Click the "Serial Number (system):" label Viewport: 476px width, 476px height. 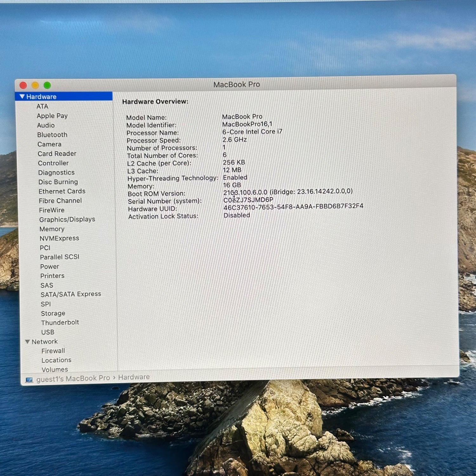click(165, 201)
